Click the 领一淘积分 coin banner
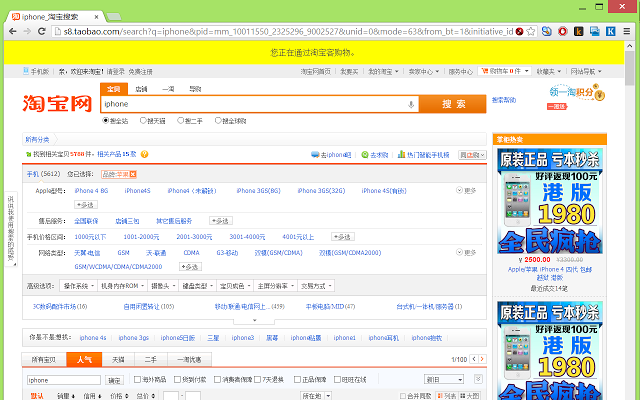Image resolution: width=640 pixels, height=400 pixels. [x=577, y=93]
